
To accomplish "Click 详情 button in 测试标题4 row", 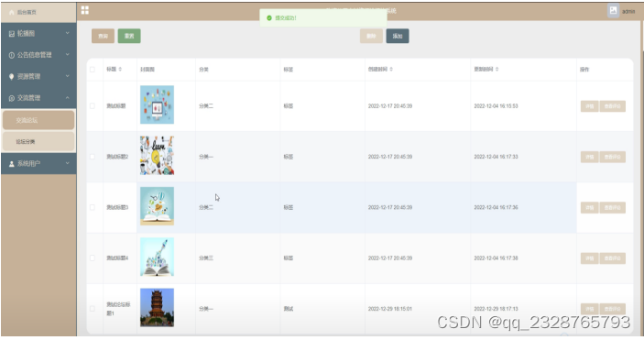I will (589, 258).
